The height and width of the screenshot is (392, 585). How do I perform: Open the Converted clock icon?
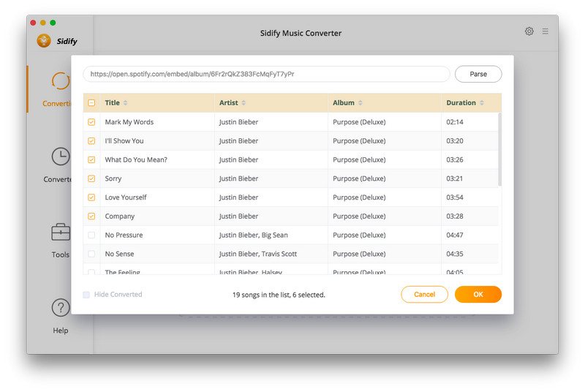[x=61, y=157]
